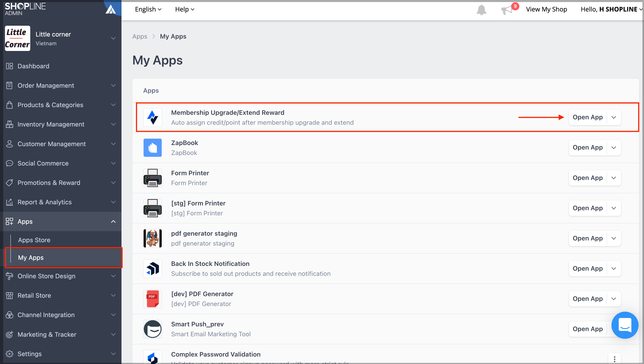Click the [stg] Form Printer app icon
The height and width of the screenshot is (364, 644).
coord(152,208)
